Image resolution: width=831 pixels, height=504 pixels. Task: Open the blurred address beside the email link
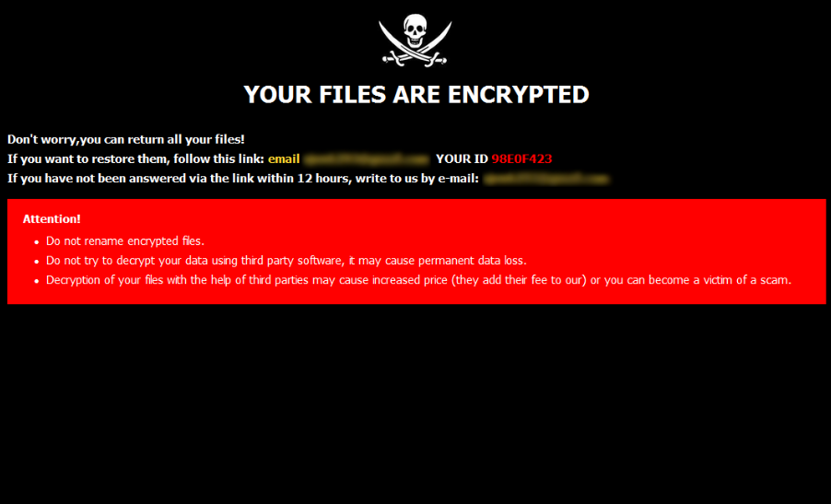367,159
